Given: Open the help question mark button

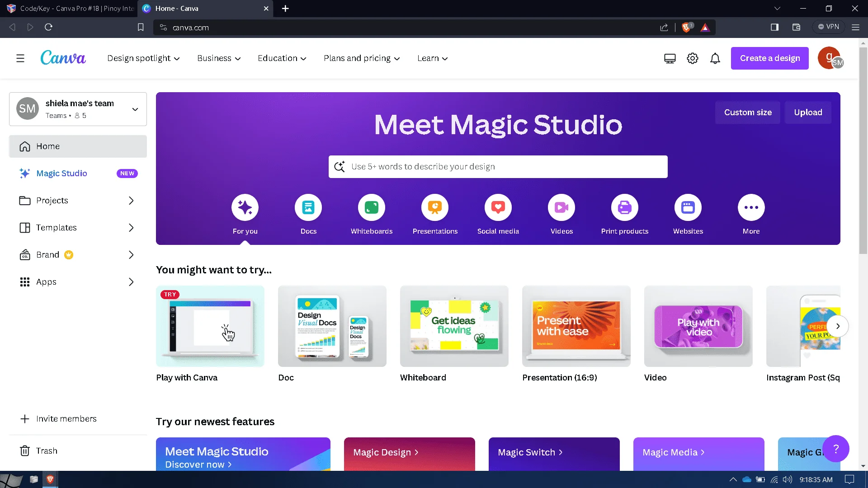Looking at the screenshot, I should 836,449.
